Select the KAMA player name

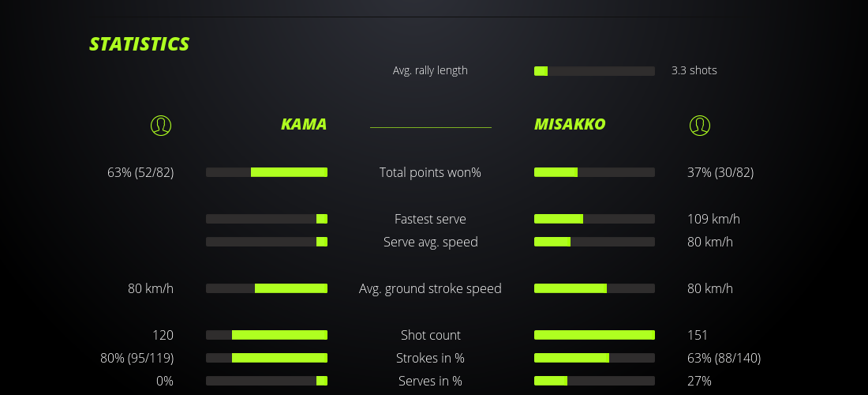pyautogui.click(x=304, y=124)
